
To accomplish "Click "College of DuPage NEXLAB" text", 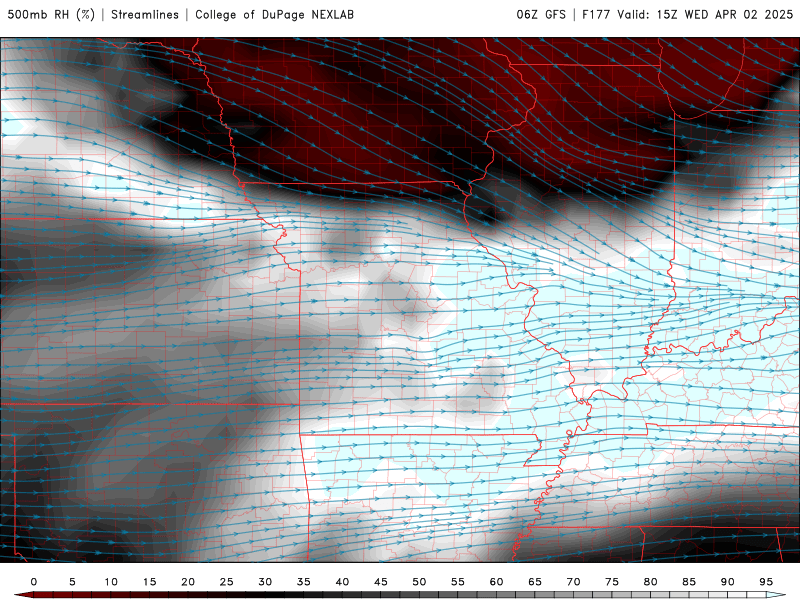I will [x=274, y=15].
